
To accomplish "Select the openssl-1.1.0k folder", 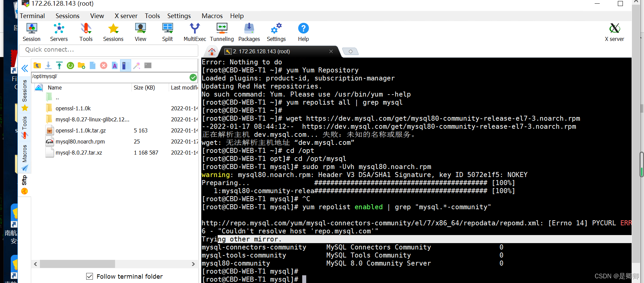I will click(73, 108).
